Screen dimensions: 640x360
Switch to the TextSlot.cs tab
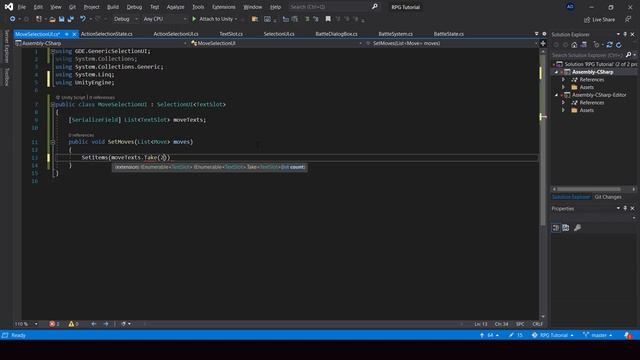(231, 34)
